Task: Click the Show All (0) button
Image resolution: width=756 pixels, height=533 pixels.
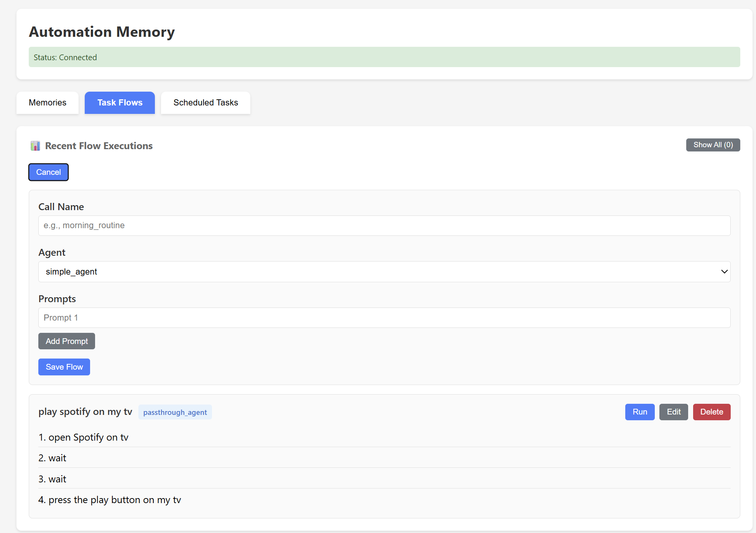Action: point(713,145)
